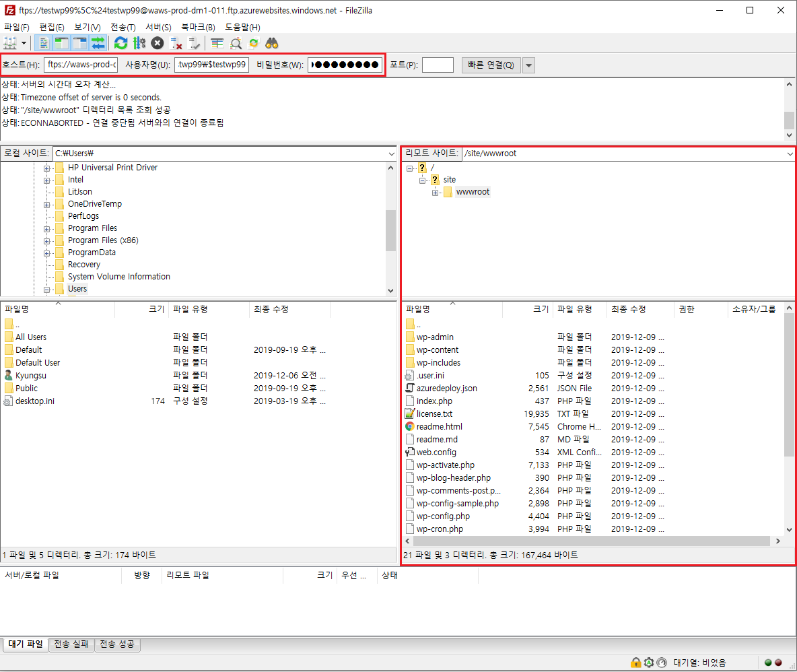The image size is (797, 672).
Task: Expand the OneDriveTemp tree node
Action: [46, 205]
